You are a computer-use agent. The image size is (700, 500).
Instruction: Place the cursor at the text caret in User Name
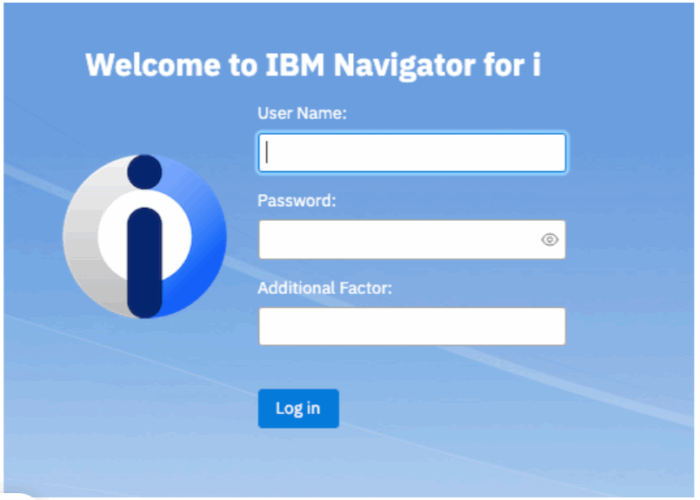[269, 153]
